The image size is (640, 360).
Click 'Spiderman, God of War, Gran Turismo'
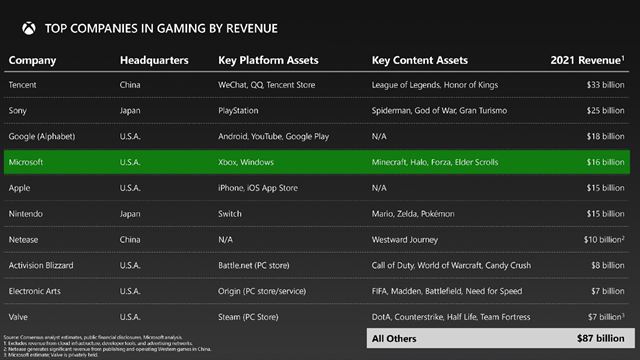439,111
